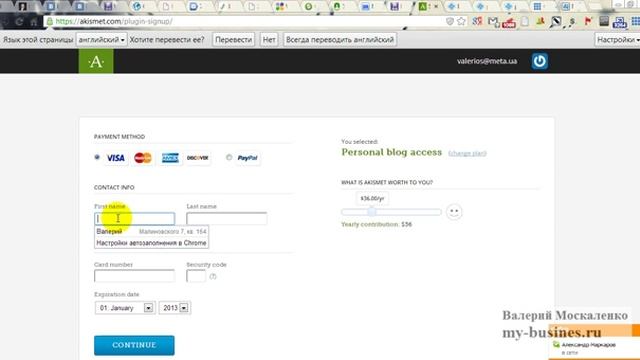The image size is (640, 360).
Task: Click the akismet.com URL in address bar
Action: tap(114, 21)
